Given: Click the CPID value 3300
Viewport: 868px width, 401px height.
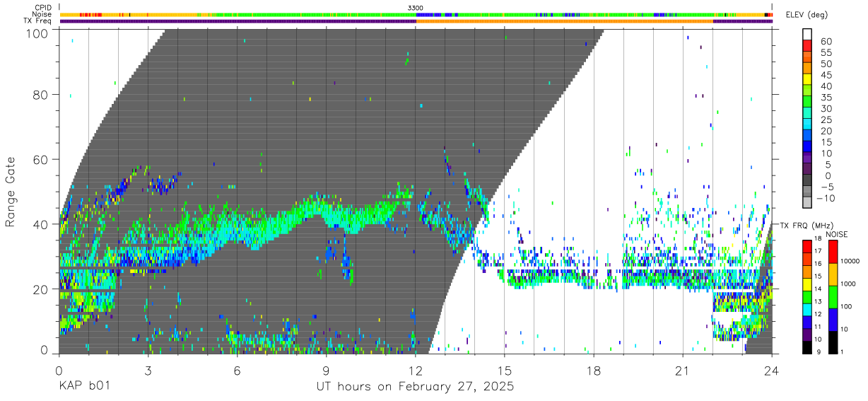Looking at the screenshot, I should click(416, 7).
